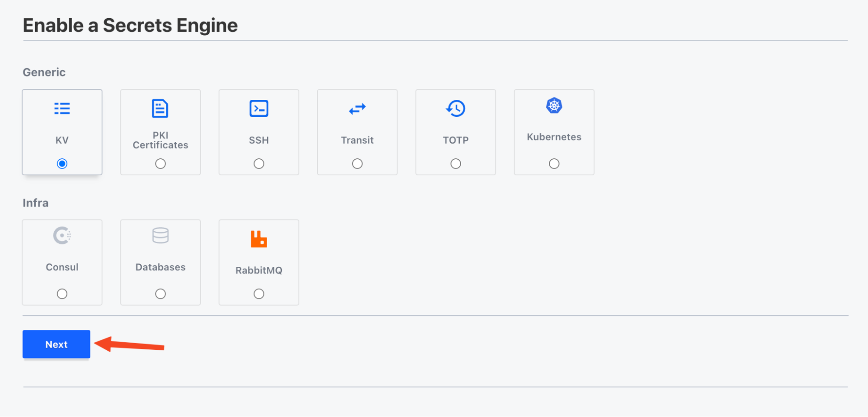Pick the RabbitMQ radio button
The height and width of the screenshot is (417, 868).
tap(259, 294)
